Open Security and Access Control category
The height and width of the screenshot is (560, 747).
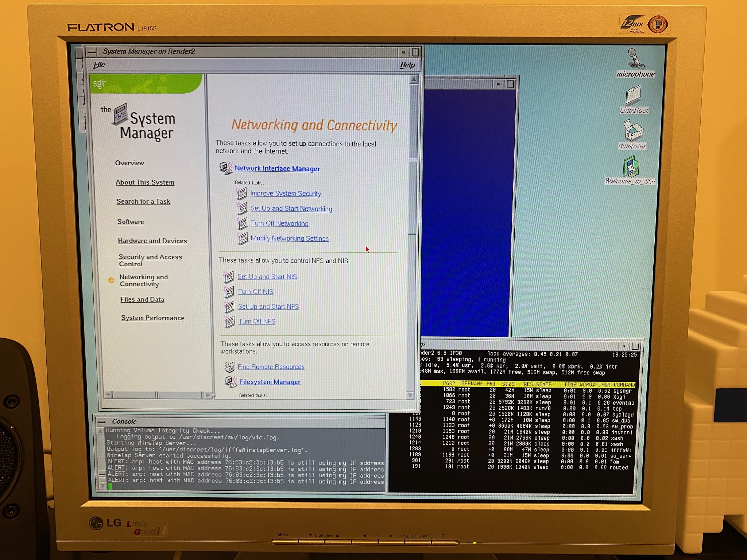150,260
